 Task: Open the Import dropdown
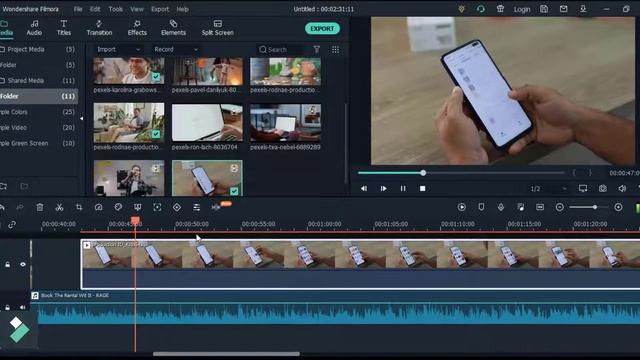pos(118,49)
